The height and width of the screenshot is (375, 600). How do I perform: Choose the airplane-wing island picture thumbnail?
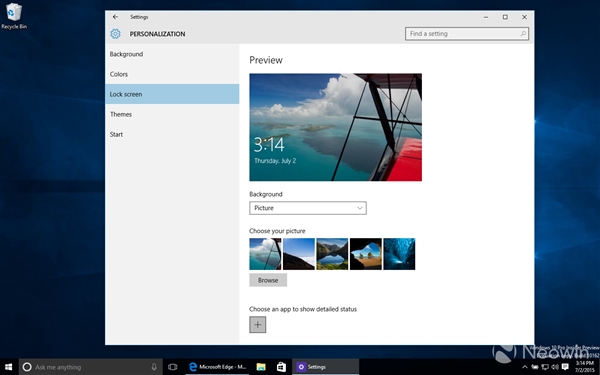(x=265, y=254)
